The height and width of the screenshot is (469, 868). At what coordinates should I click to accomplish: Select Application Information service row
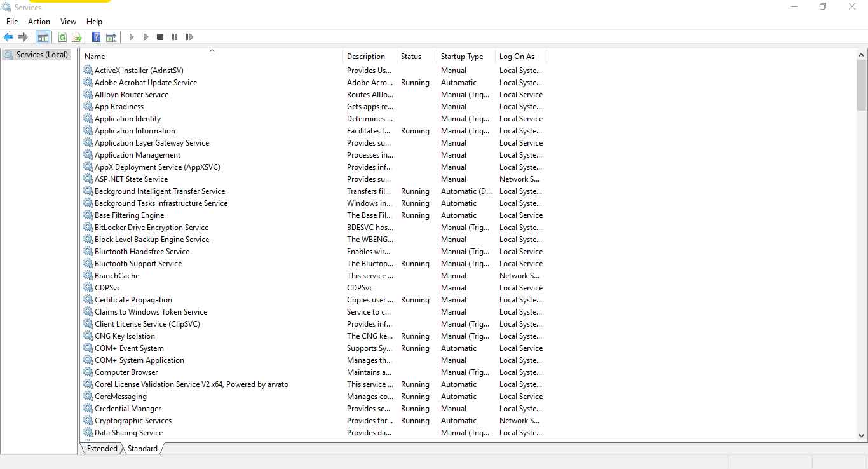pyautogui.click(x=314, y=131)
